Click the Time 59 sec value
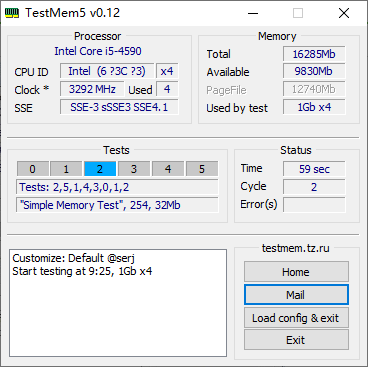Viewport: 368px width, 367px height. (x=314, y=169)
